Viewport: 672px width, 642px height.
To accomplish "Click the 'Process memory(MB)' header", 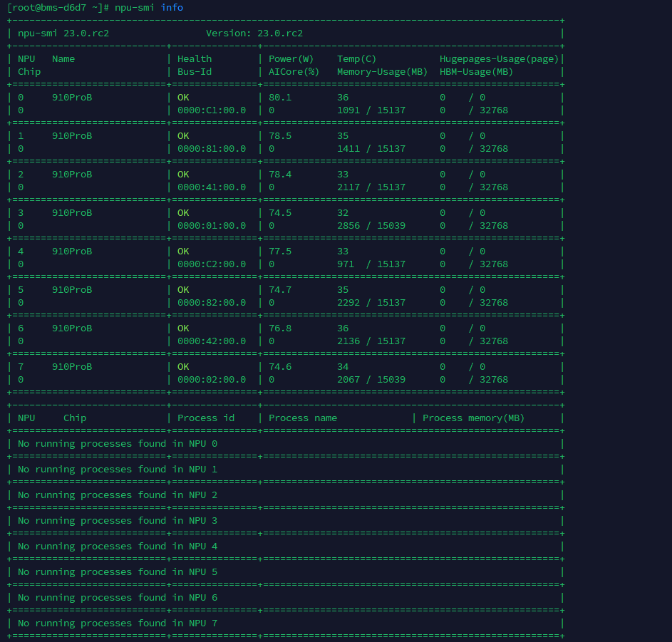I will click(x=474, y=418).
